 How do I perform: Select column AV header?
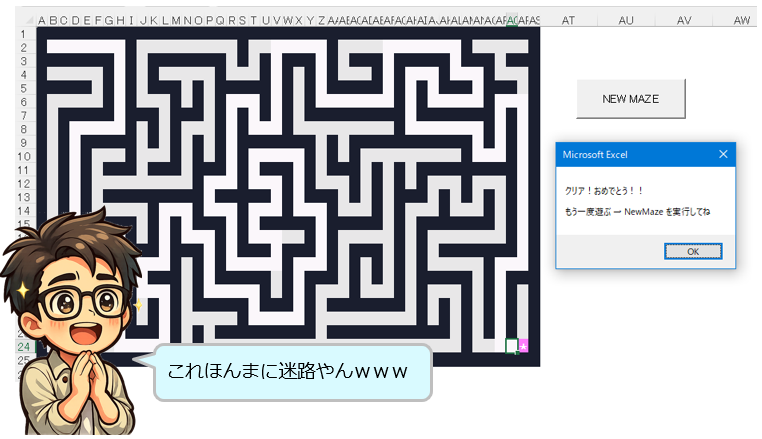pyautogui.click(x=684, y=20)
